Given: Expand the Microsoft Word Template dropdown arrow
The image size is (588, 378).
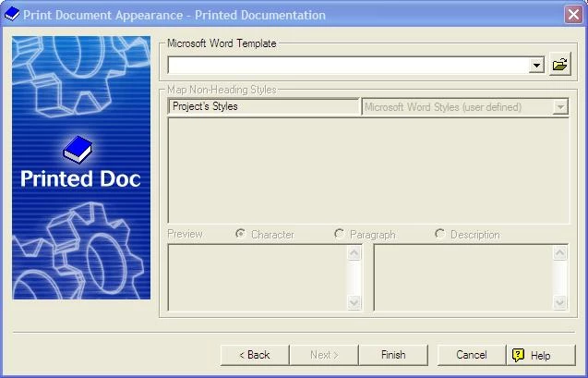Looking at the screenshot, I should (536, 66).
